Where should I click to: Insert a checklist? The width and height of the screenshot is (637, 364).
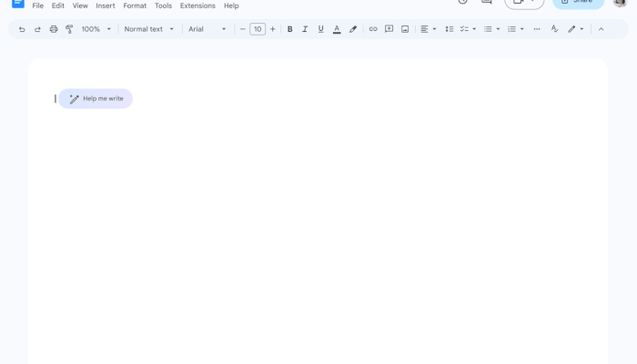pyautogui.click(x=464, y=29)
